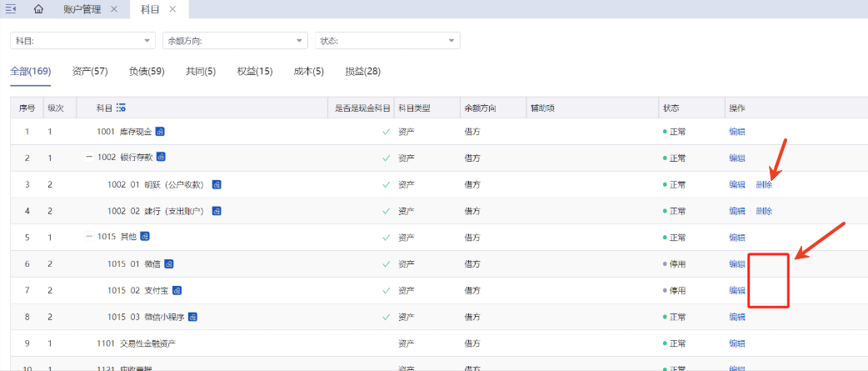This screenshot has width=868, height=371.
Task: Click the blue icon after 建行（支出账户）
Action: (217, 211)
